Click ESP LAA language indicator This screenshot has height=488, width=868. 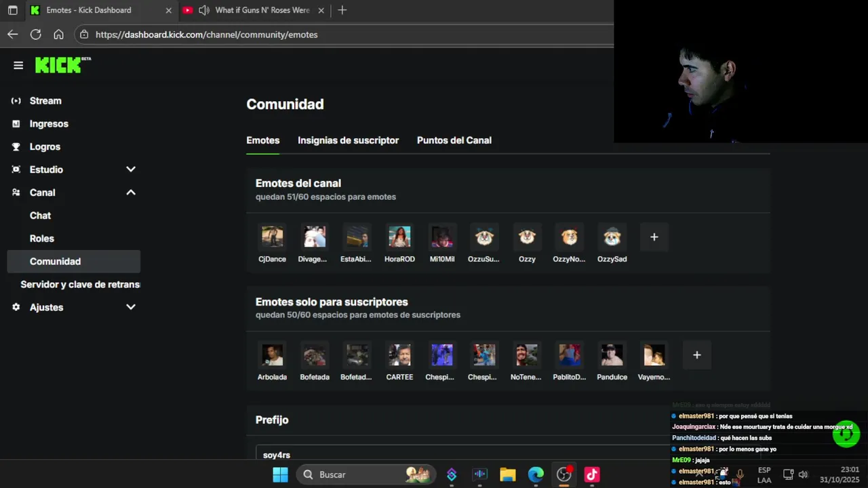(x=764, y=474)
